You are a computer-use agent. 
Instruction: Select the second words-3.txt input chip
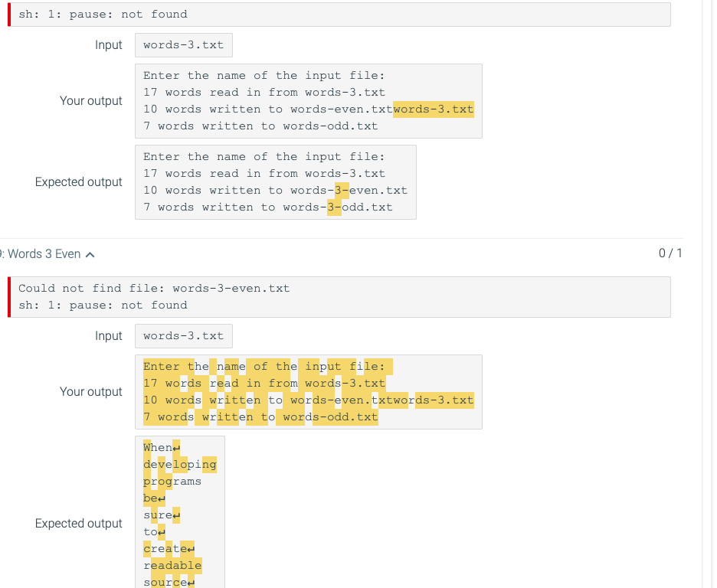tap(183, 335)
